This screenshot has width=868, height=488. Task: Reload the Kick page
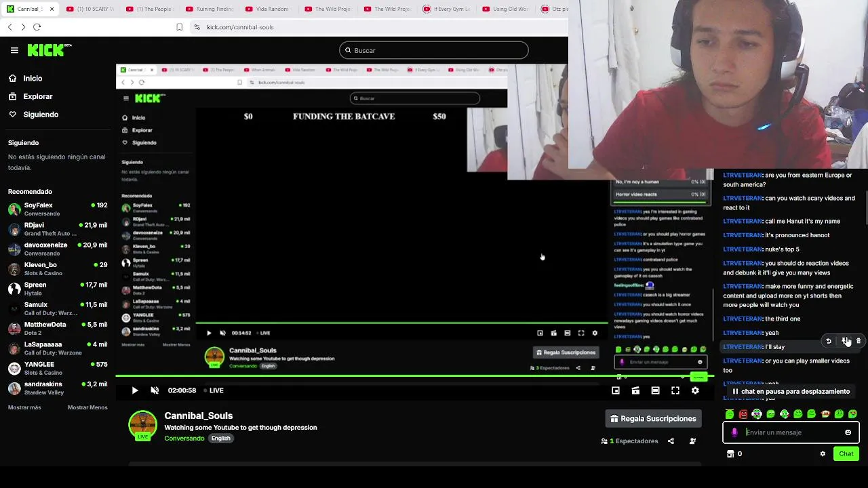(37, 27)
